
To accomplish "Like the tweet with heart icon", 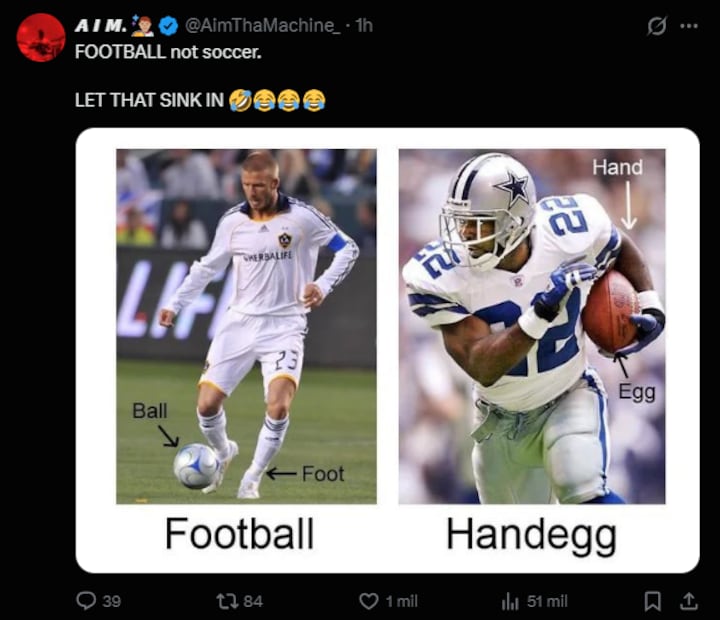I will (x=368, y=601).
